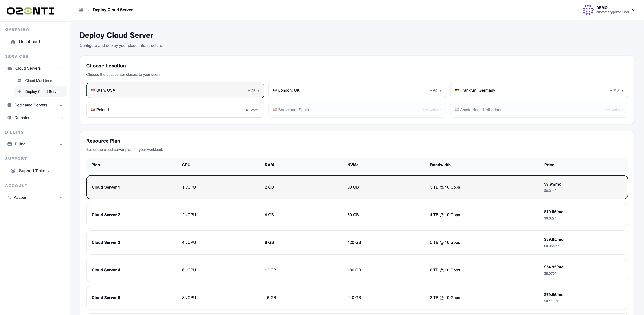This screenshot has width=644, height=315.
Task: Click the Account person icon
Action: (x=9, y=197)
